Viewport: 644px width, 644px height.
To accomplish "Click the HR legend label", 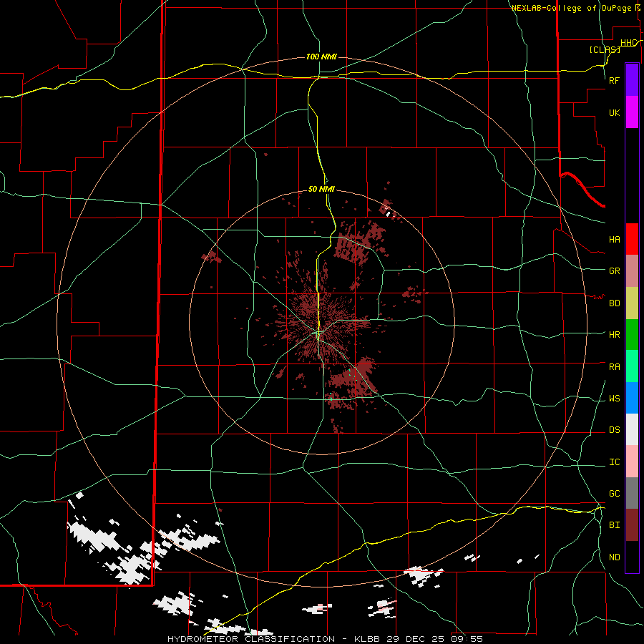I will 614,335.
